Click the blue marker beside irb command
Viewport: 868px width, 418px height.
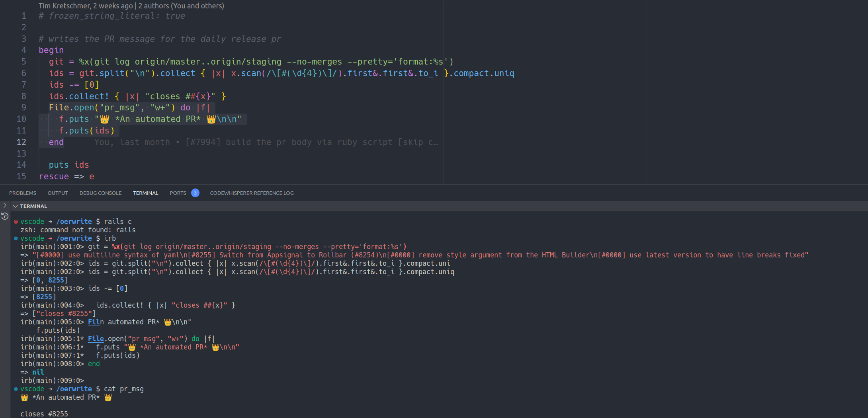tap(16, 238)
